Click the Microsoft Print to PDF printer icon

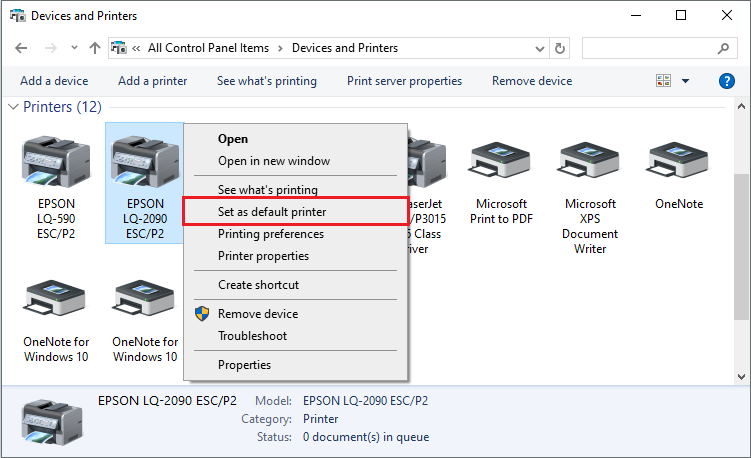tap(501, 163)
